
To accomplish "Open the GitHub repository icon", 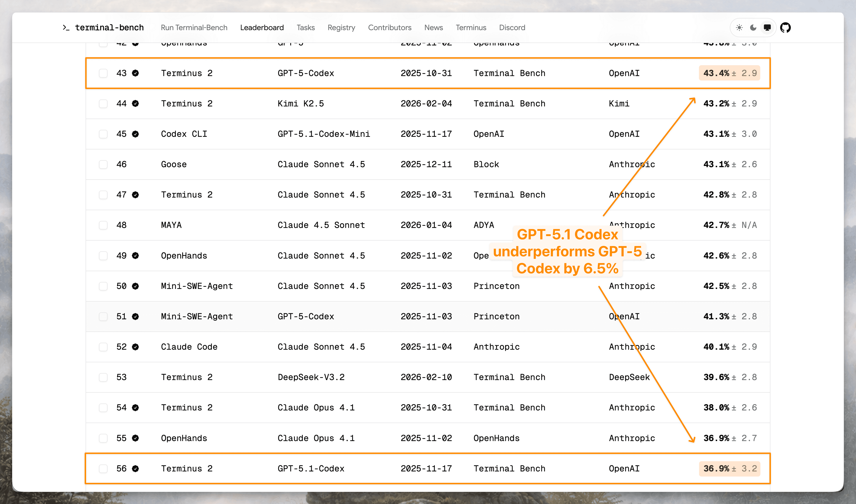I will coord(786,27).
